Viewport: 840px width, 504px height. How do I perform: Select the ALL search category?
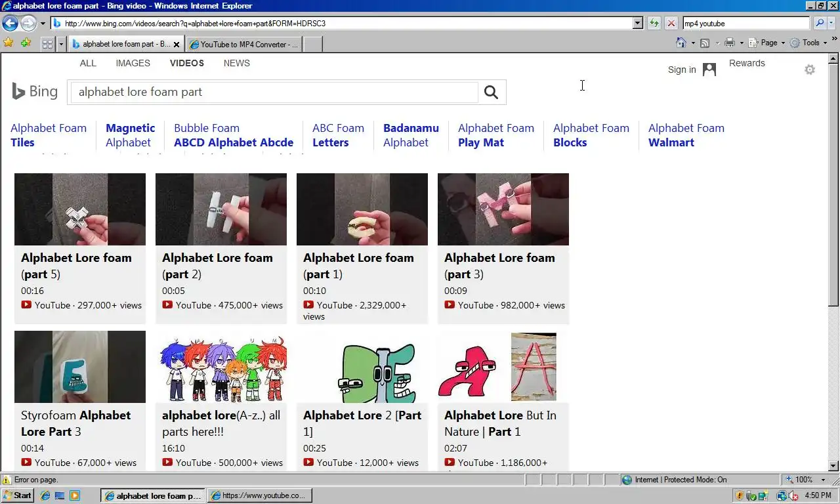click(88, 63)
